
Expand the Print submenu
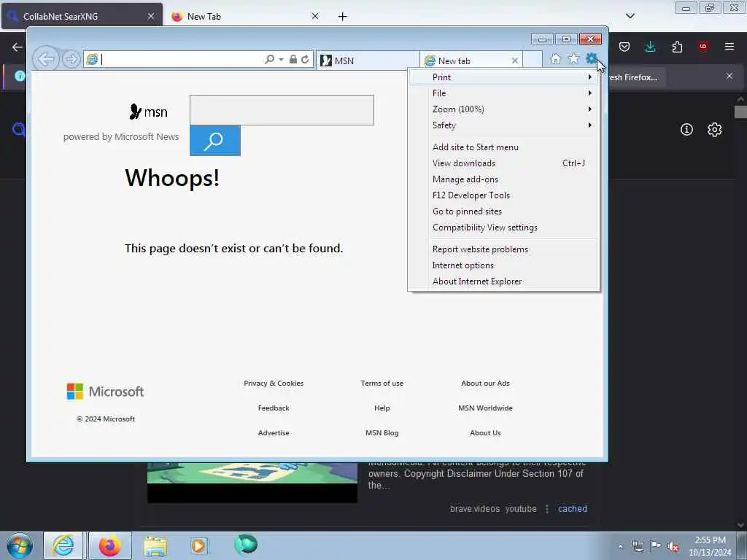click(504, 77)
